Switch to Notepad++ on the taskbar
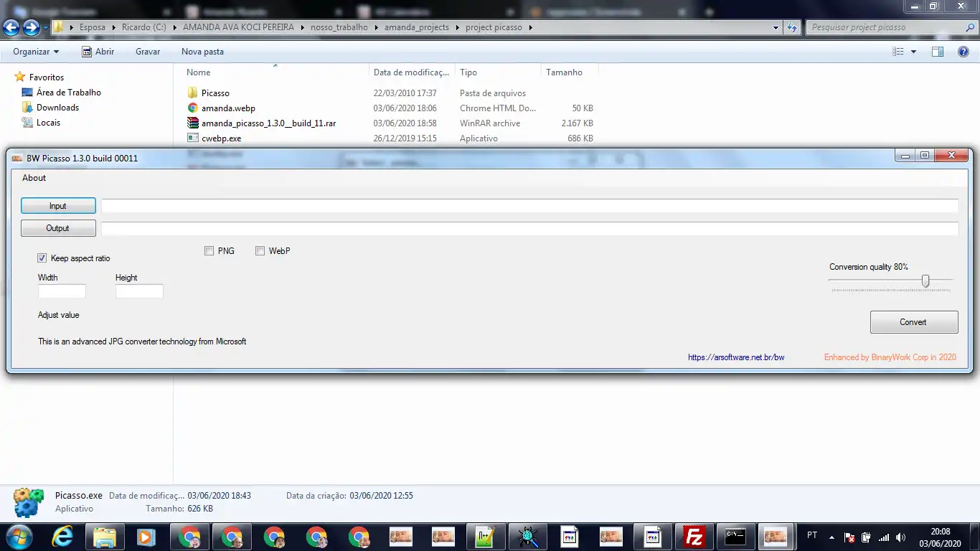 click(486, 536)
